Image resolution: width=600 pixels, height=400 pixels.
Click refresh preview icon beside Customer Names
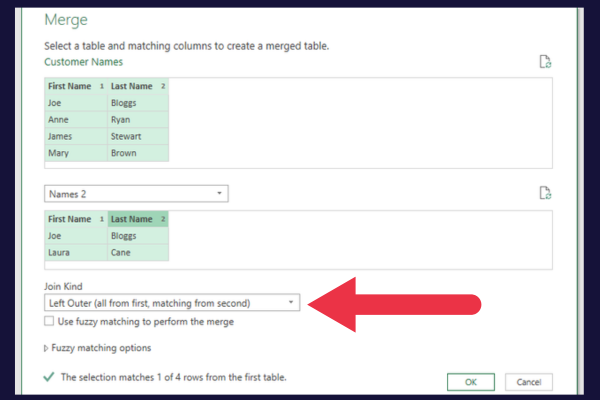tap(545, 62)
